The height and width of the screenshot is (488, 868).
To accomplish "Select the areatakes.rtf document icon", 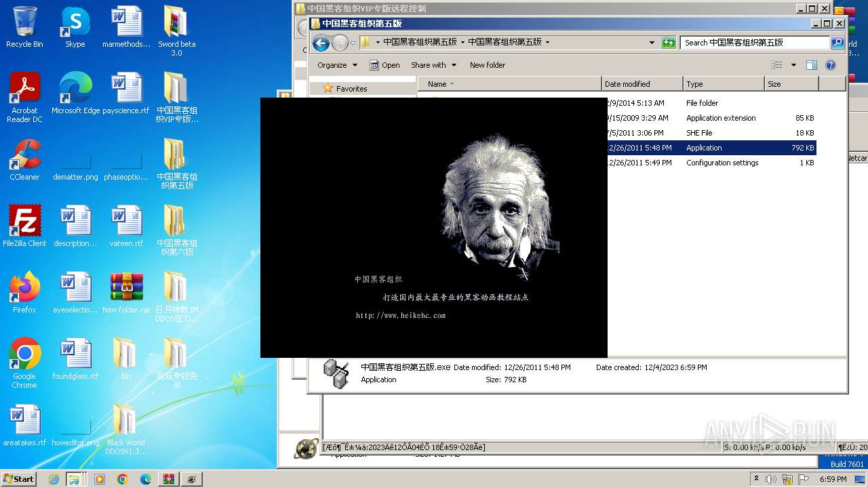I will 24,426.
